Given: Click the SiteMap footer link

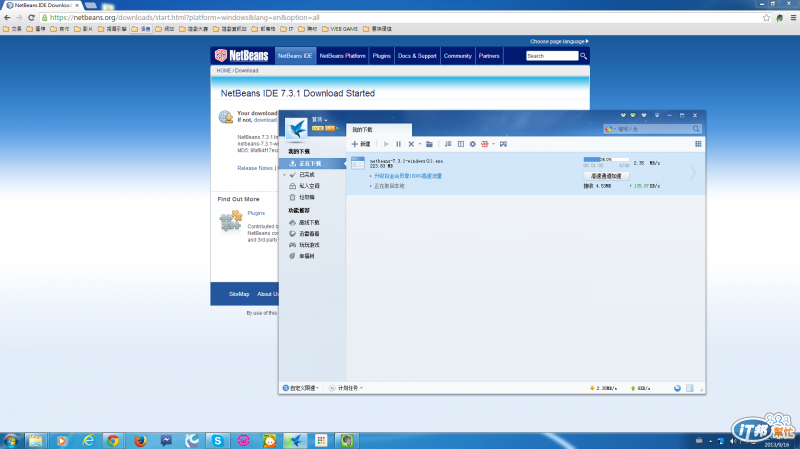Looking at the screenshot, I should (x=239, y=294).
